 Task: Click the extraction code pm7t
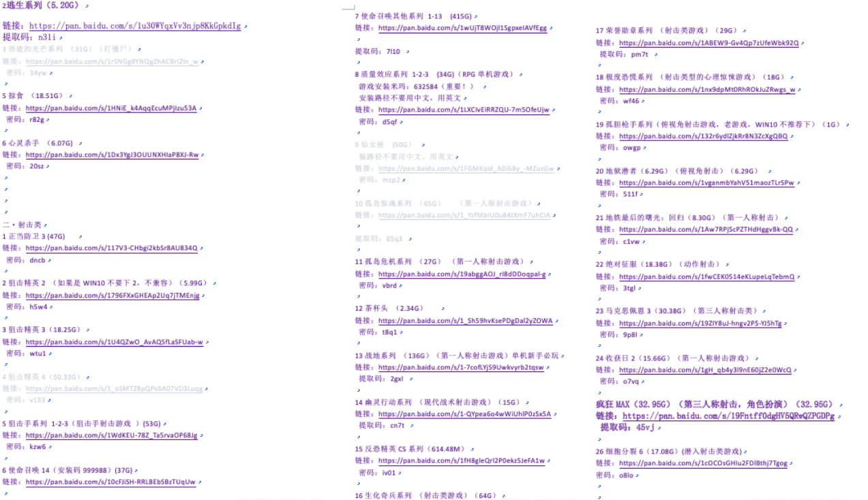(x=640, y=54)
